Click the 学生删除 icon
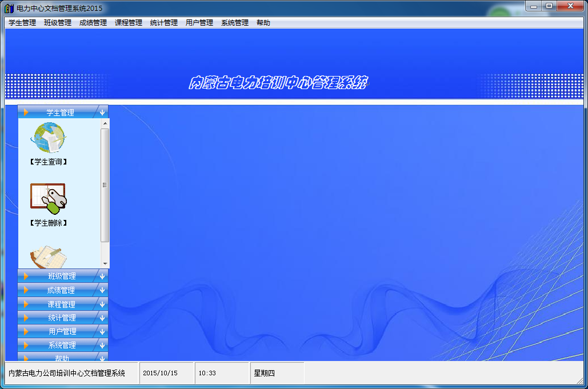 click(x=48, y=198)
